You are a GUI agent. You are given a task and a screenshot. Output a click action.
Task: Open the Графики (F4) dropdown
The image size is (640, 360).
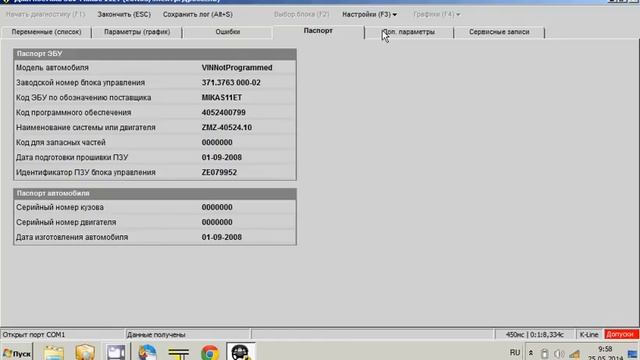(x=436, y=14)
